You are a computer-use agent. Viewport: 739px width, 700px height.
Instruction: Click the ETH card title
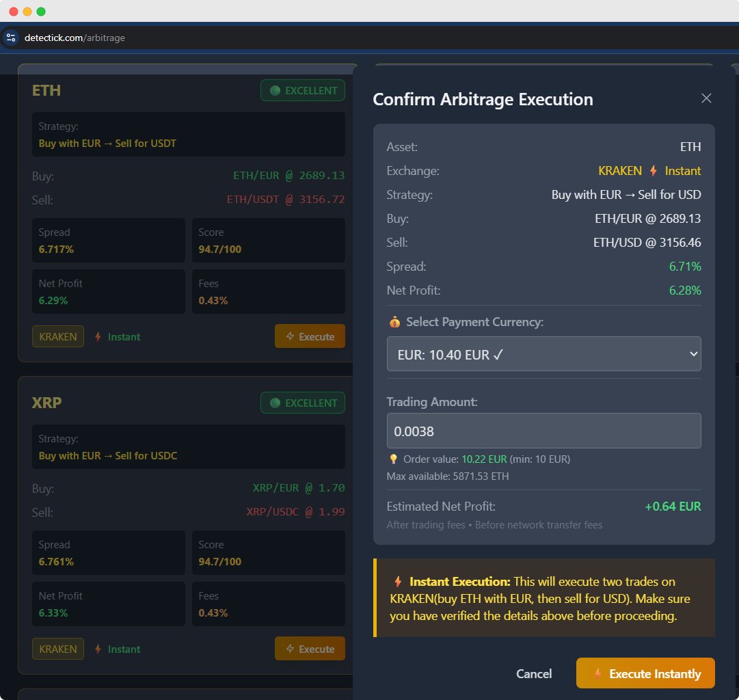tap(46, 90)
